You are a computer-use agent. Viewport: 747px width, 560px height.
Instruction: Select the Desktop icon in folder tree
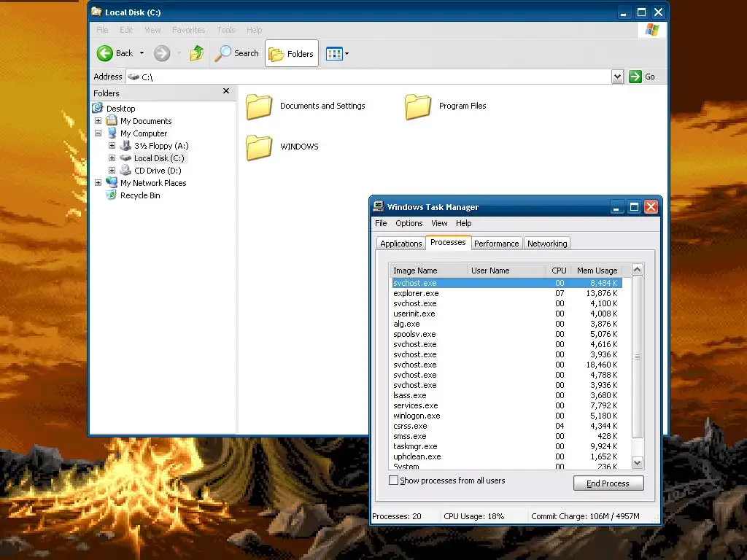coord(98,108)
